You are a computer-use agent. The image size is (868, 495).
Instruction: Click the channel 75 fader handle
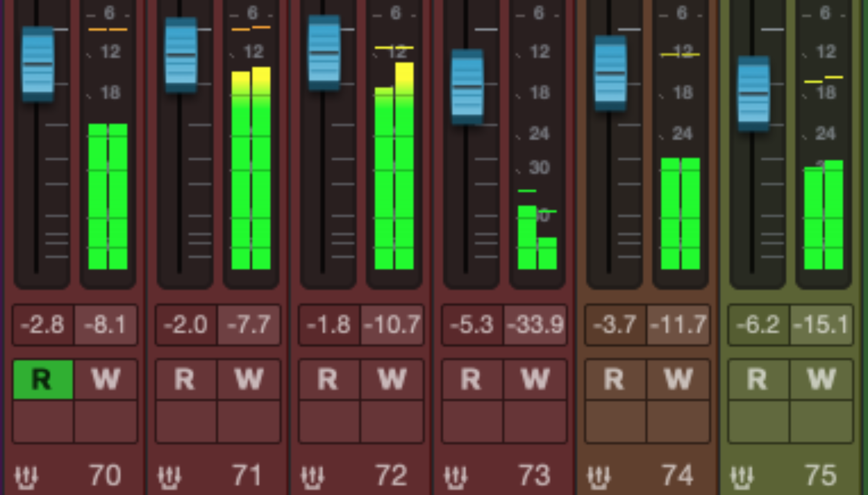754,93
